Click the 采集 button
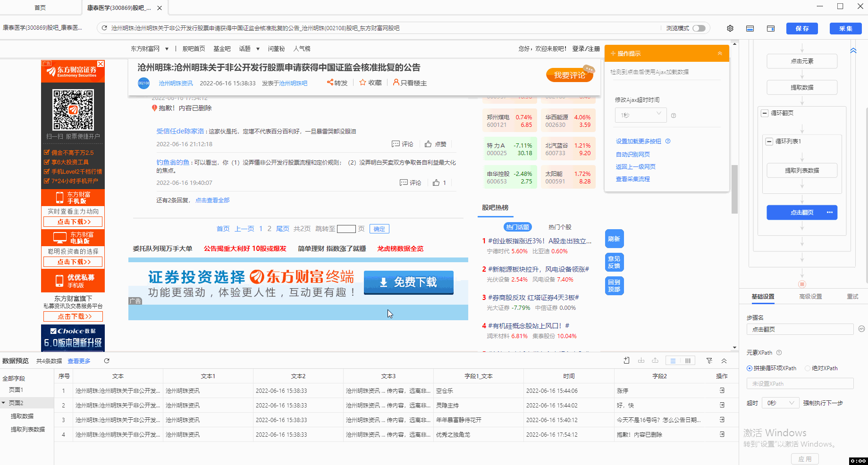Viewport: 868px width, 465px height. coord(846,28)
